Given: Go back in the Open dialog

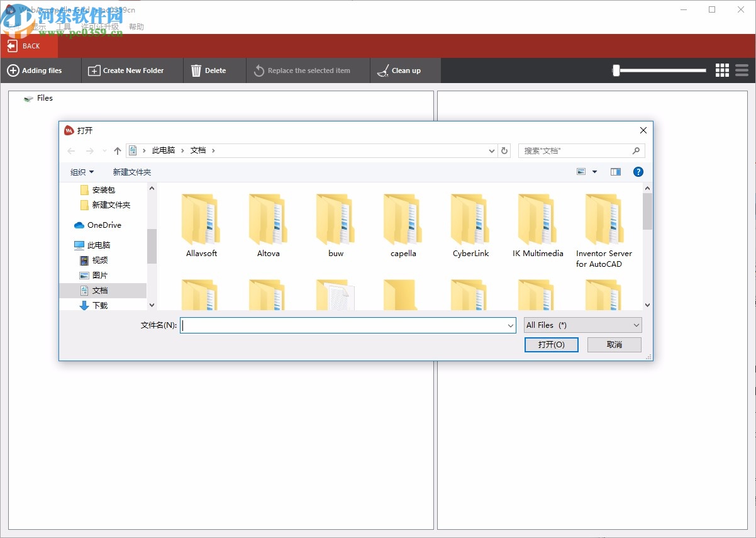Looking at the screenshot, I should click(71, 151).
